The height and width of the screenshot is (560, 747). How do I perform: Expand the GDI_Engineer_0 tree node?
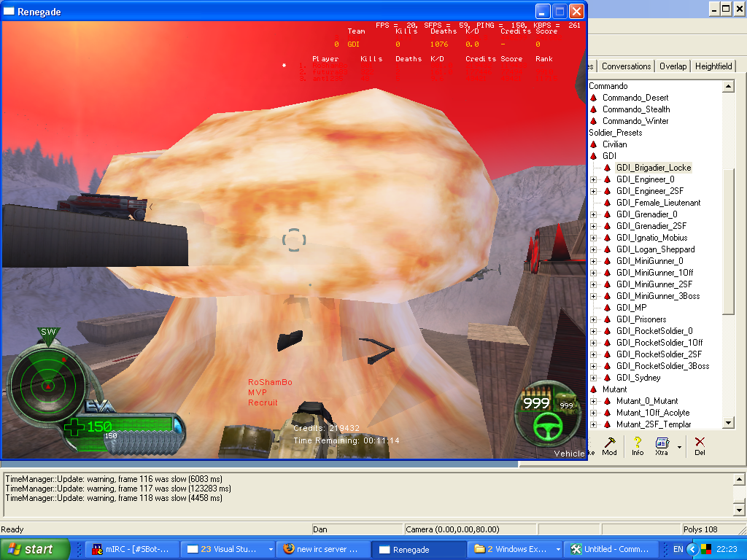point(593,179)
